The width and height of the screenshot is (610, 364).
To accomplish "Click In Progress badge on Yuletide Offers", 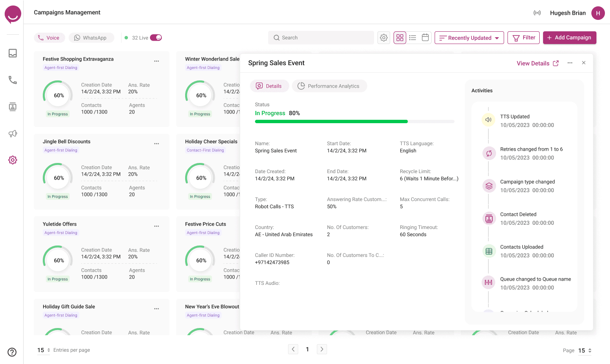I will point(58,279).
